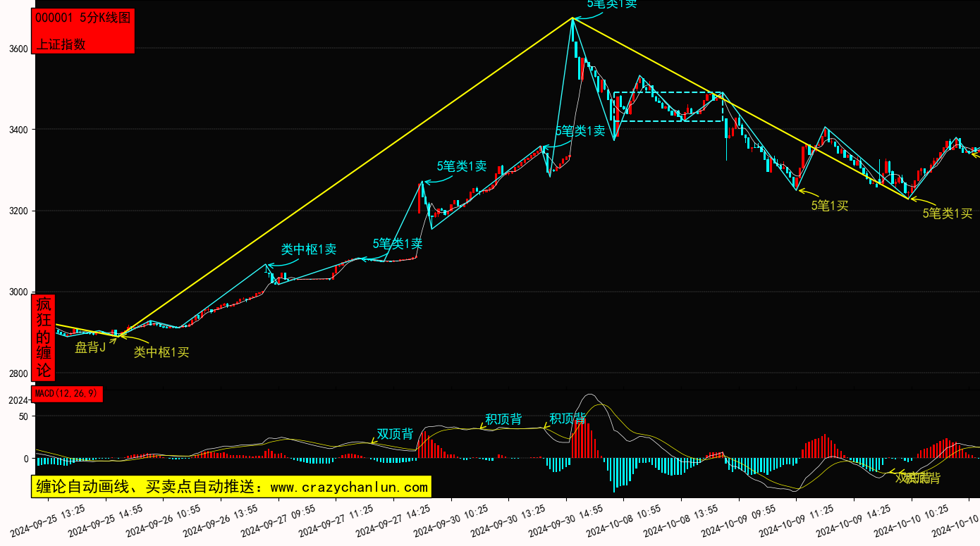Click the 盘背J annotation marker

pos(90,347)
